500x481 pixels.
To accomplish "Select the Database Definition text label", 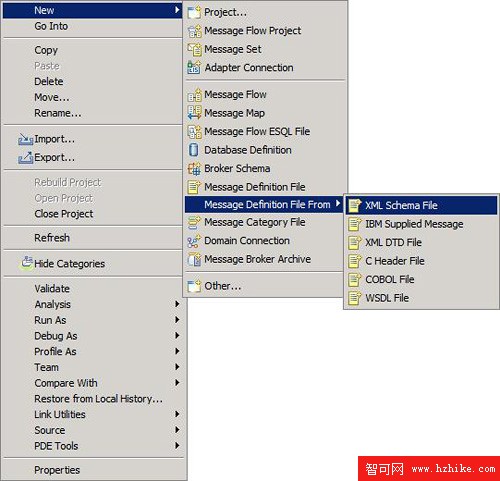I will tap(248, 150).
